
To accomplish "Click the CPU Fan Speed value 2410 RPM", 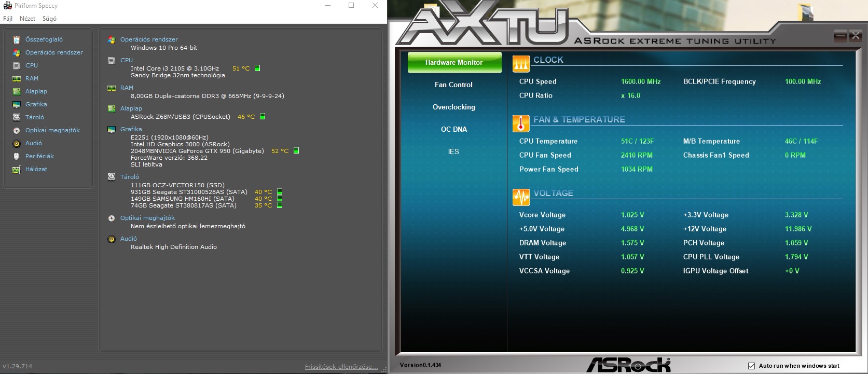I will (x=637, y=155).
